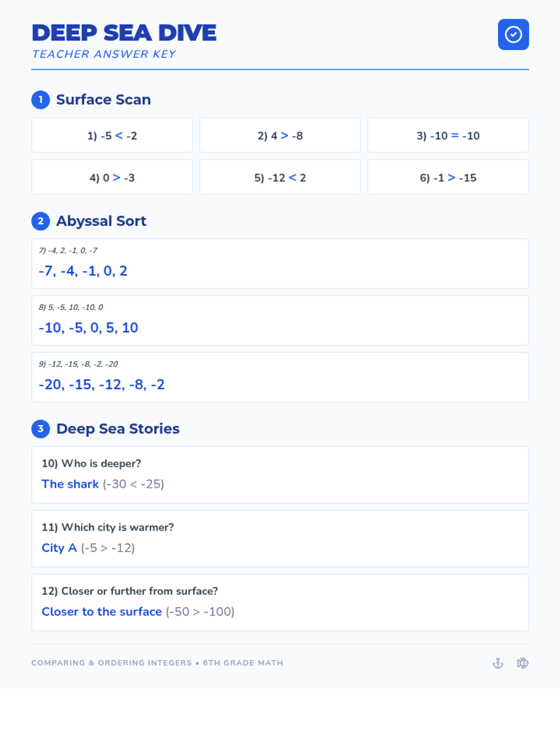Screen dimensions: 560x747
Task: Click sorted answer -7, -4, -1, 0, 2
Action: click(83, 271)
